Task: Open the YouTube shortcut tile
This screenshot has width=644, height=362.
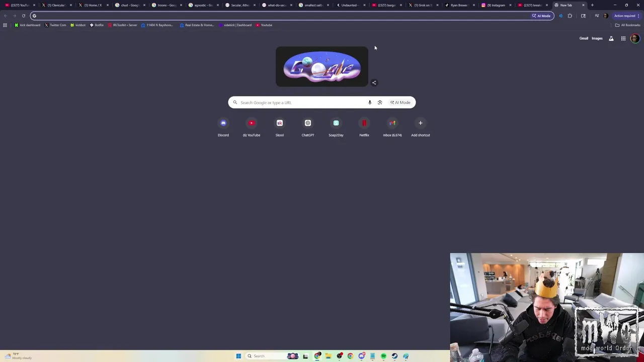Action: point(252,128)
